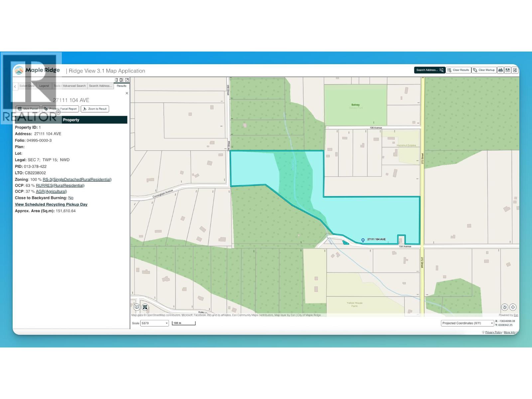Click the basemap book icon on map
The image size is (532, 399).
click(137, 307)
